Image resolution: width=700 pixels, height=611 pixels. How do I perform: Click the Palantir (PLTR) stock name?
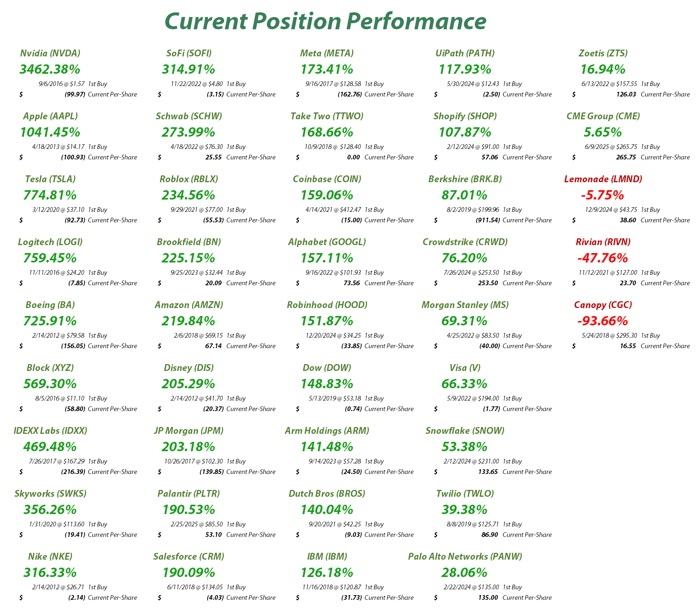click(x=189, y=493)
